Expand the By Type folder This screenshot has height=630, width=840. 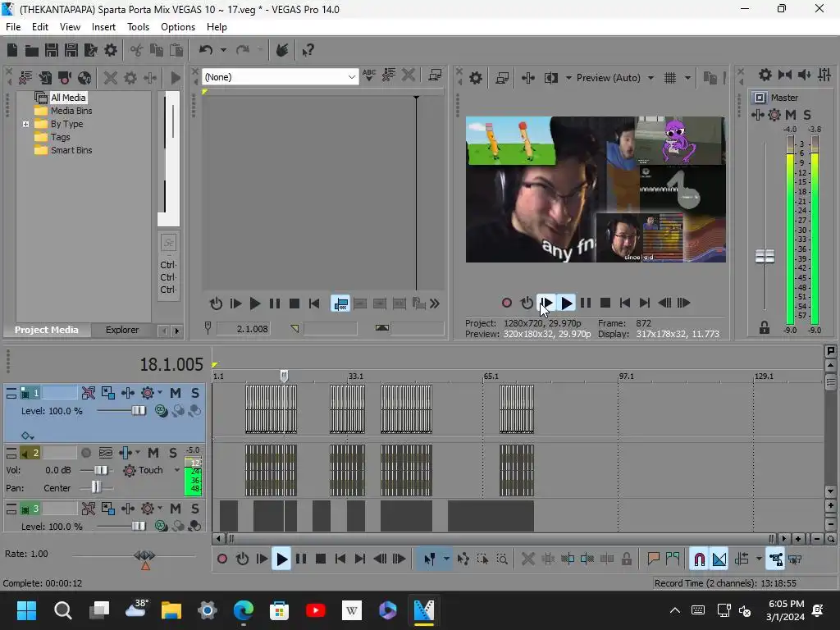click(25, 125)
